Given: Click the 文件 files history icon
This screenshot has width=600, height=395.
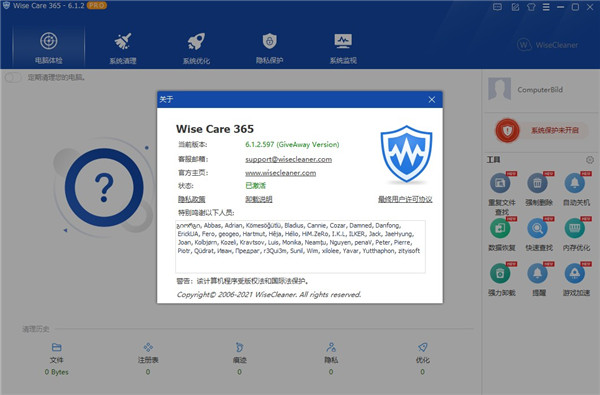Looking at the screenshot, I should 56,347.
